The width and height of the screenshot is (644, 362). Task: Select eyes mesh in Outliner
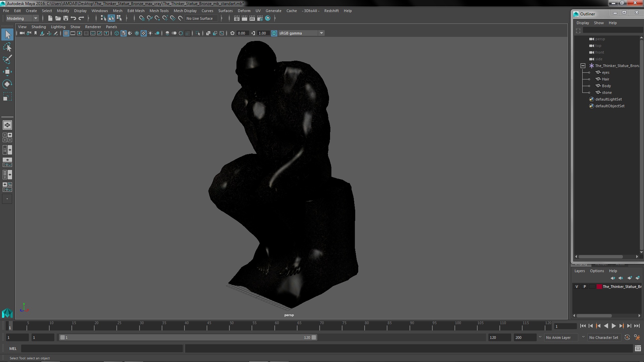click(605, 72)
